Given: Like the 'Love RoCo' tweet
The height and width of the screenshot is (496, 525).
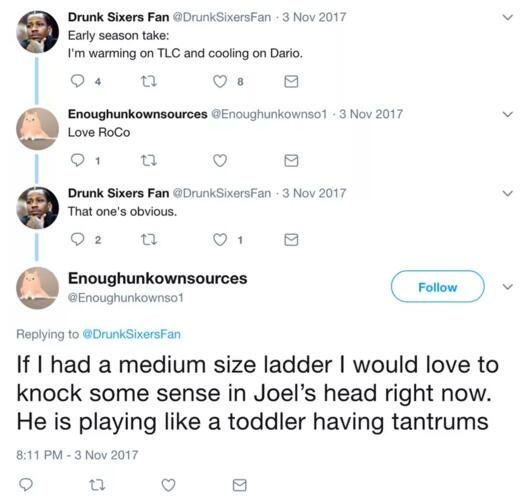Looking at the screenshot, I should (220, 161).
